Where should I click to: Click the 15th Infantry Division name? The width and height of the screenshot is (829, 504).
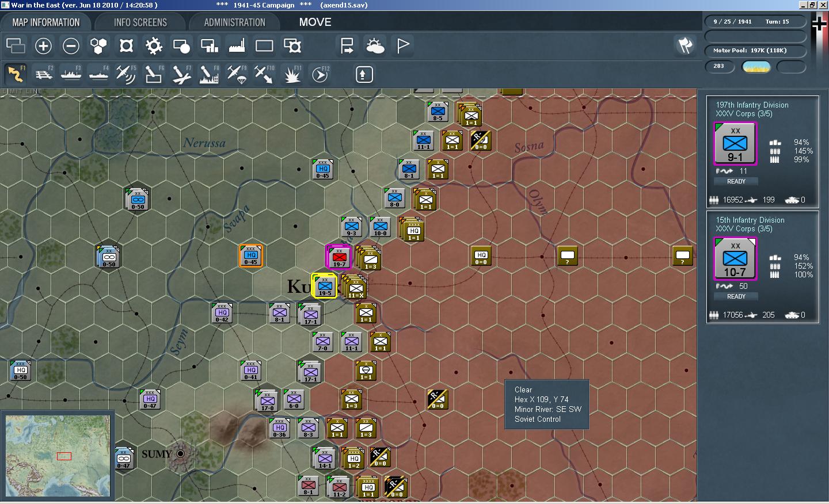[750, 220]
